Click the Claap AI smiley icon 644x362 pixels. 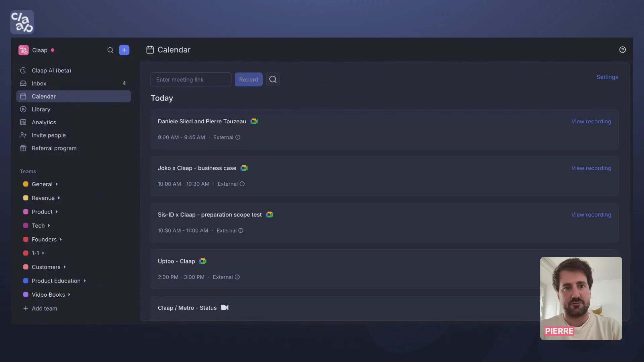click(x=23, y=70)
